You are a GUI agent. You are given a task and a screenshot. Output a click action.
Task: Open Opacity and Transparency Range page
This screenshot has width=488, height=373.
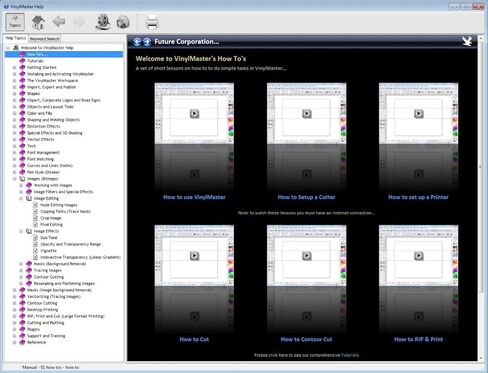pos(70,244)
